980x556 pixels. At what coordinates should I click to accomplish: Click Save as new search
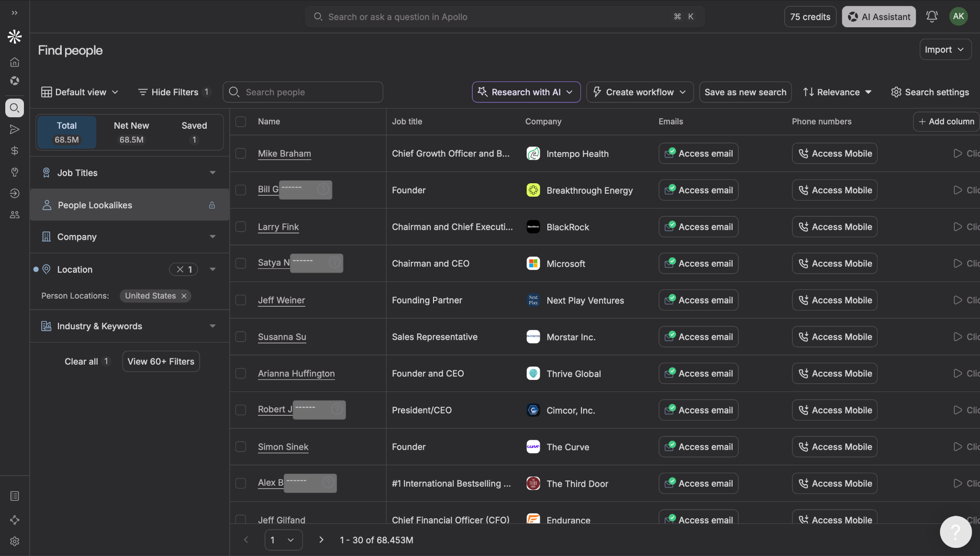pyautogui.click(x=745, y=92)
